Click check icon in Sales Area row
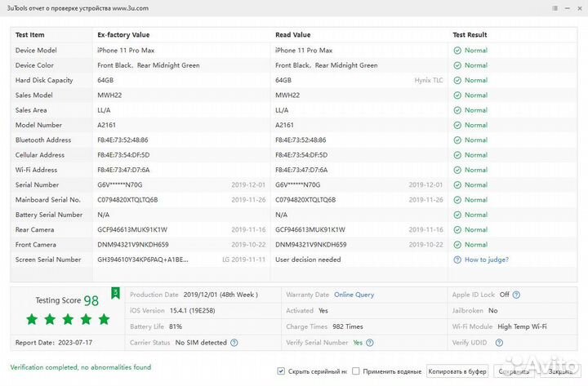 tap(457, 110)
